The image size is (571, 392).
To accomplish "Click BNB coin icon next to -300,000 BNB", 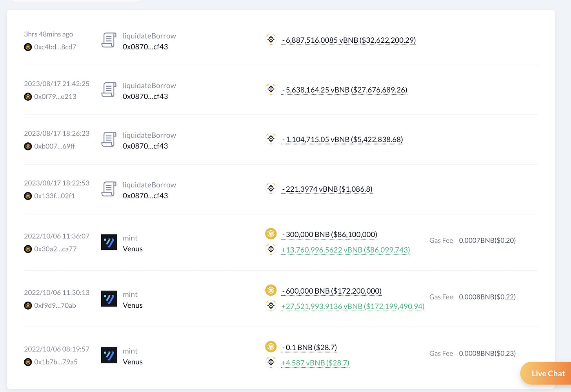I will point(271,234).
